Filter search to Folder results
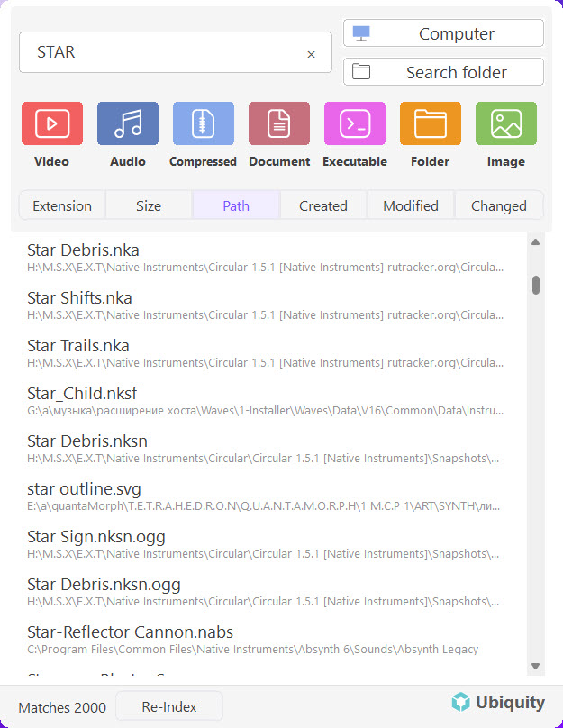563x728 pixels. point(431,123)
